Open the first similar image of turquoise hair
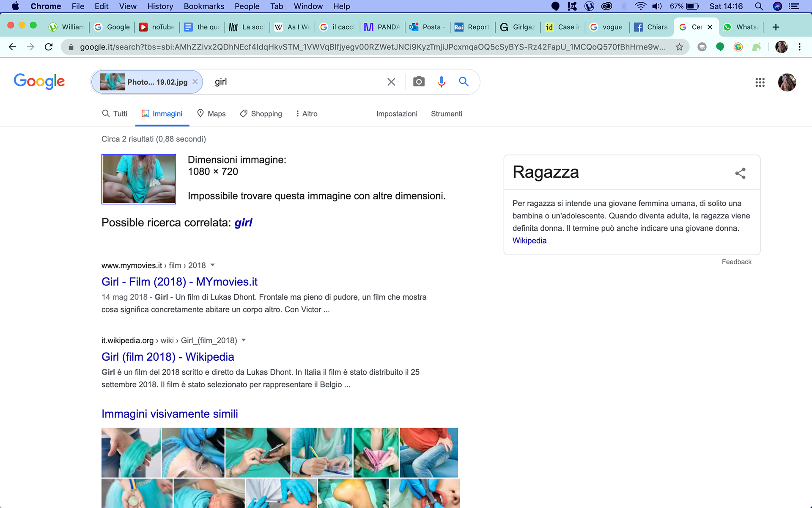This screenshot has height=508, width=812. (x=131, y=453)
